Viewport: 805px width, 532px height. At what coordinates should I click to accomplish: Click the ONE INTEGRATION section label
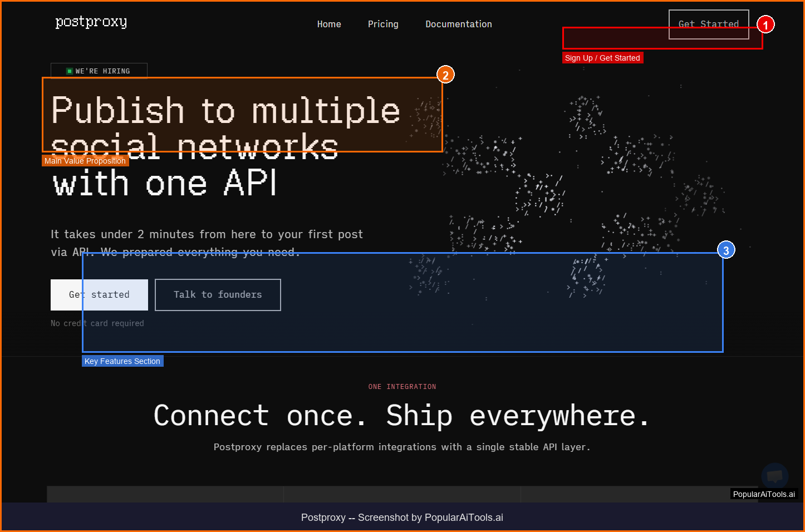[402, 387]
